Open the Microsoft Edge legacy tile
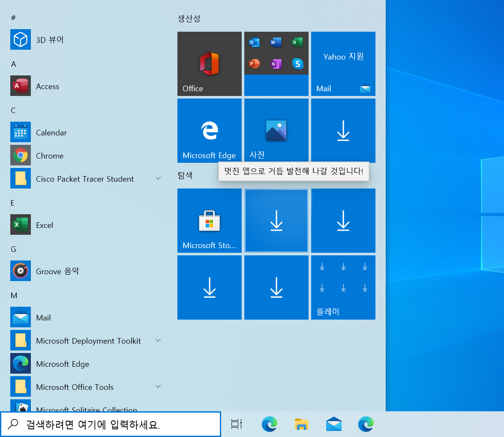This screenshot has height=437, width=504. 210,130
